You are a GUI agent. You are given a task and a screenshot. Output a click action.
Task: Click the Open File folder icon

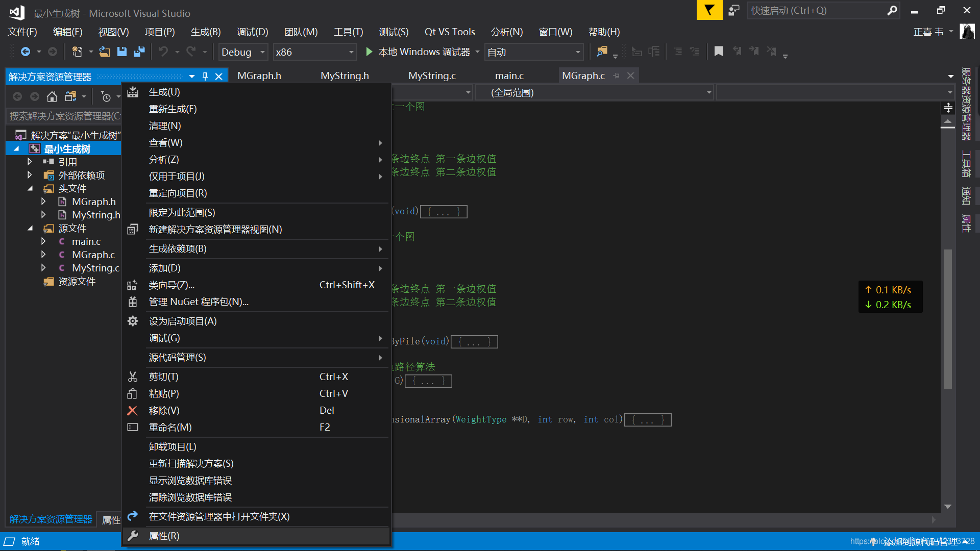pyautogui.click(x=105, y=52)
